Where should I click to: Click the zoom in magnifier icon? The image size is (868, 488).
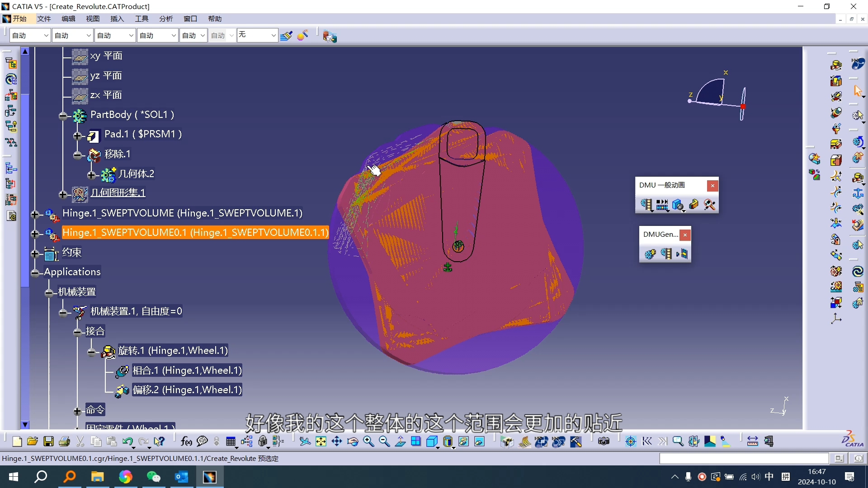click(x=368, y=441)
